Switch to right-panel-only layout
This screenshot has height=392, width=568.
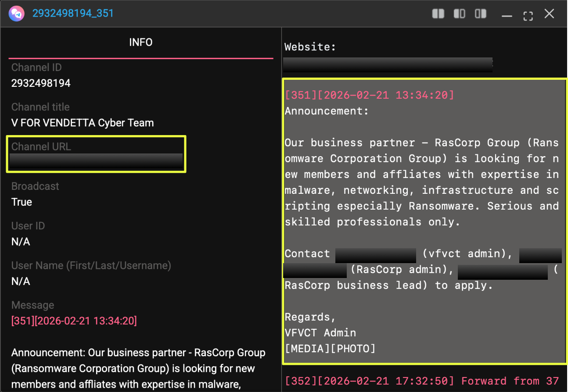pyautogui.click(x=481, y=14)
